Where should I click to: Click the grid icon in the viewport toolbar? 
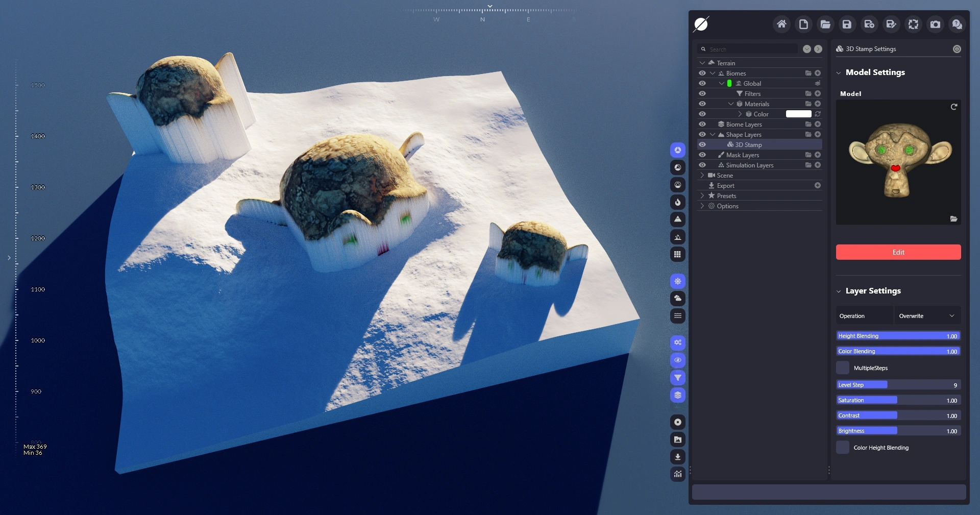tap(677, 254)
